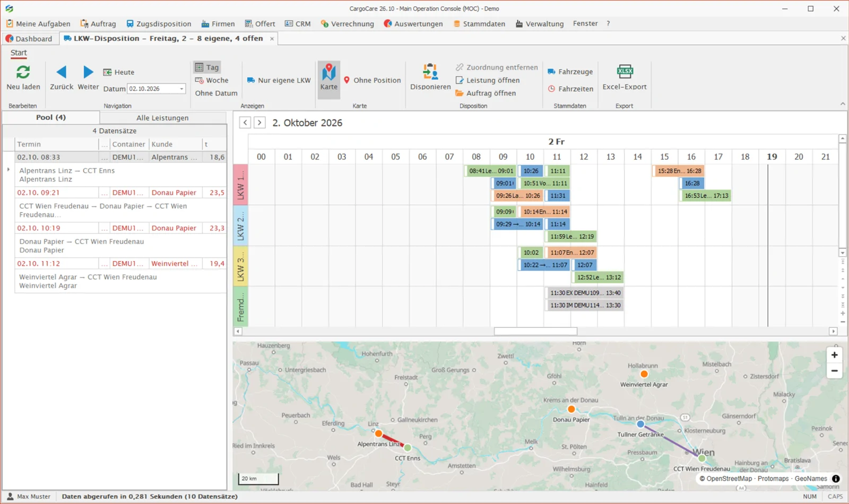849x504 pixels.
Task: Click the map info icon
Action: pyautogui.click(x=836, y=479)
